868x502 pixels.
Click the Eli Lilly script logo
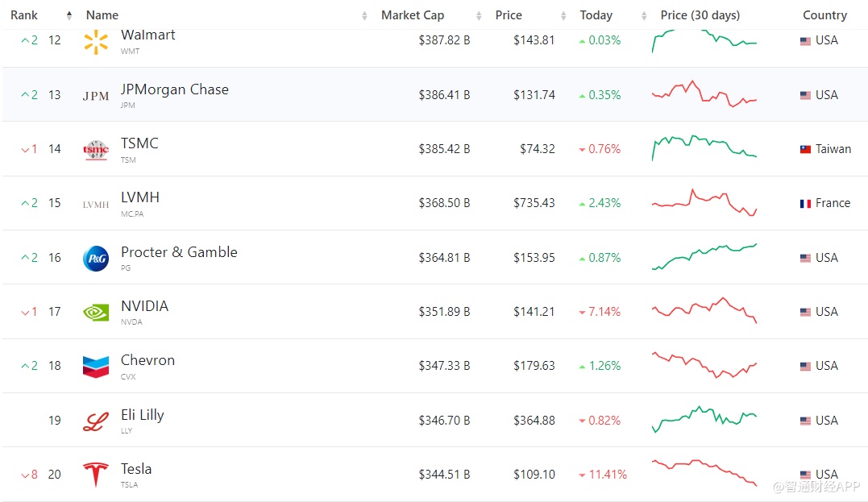click(x=96, y=421)
